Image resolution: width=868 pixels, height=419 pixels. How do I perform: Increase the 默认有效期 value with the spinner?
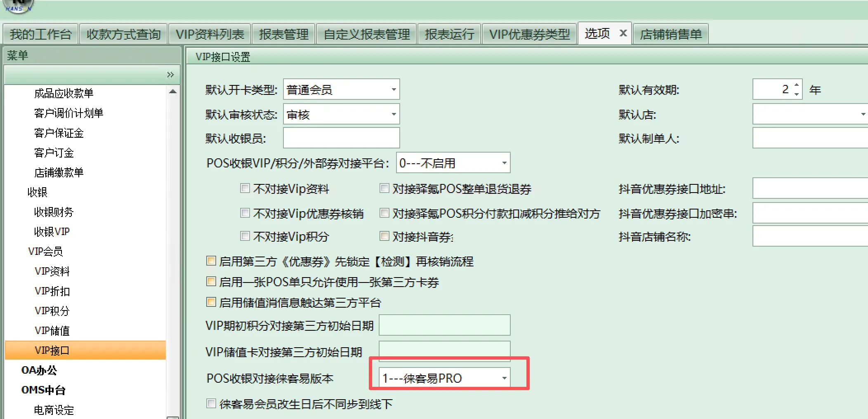796,85
